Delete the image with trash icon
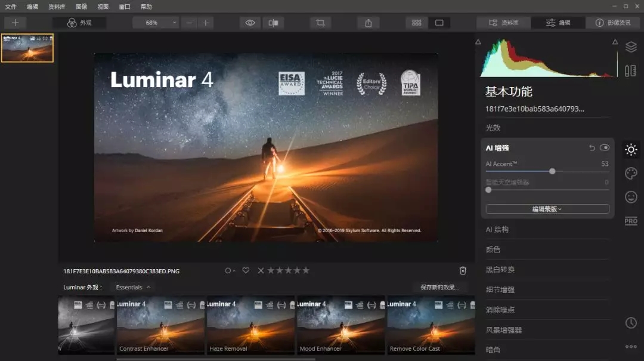 pos(463,270)
